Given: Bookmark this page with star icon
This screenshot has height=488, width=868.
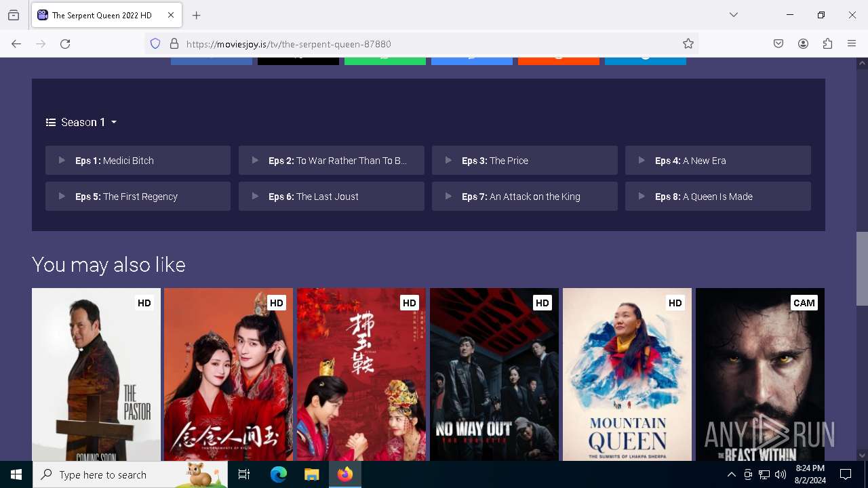Looking at the screenshot, I should click(688, 44).
